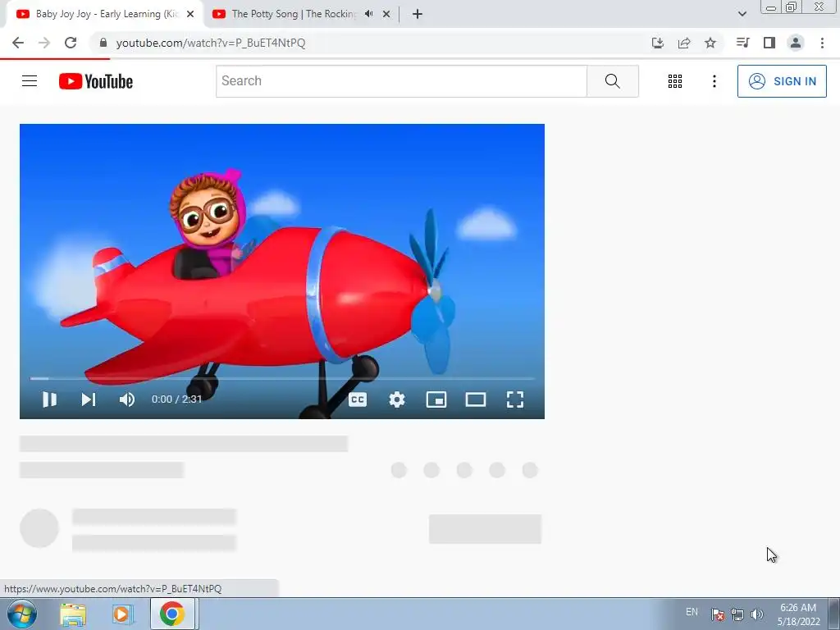Mute the video player volume

coord(127,399)
